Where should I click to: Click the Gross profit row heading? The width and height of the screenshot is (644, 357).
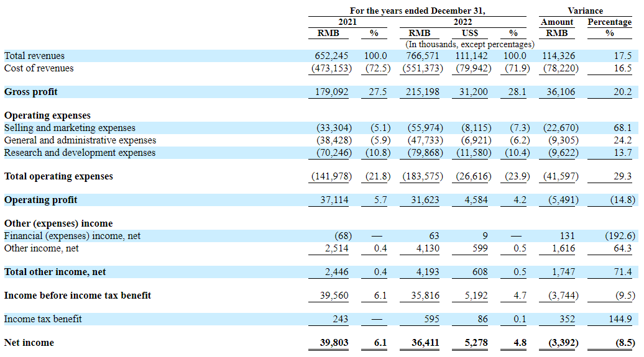click(x=30, y=92)
